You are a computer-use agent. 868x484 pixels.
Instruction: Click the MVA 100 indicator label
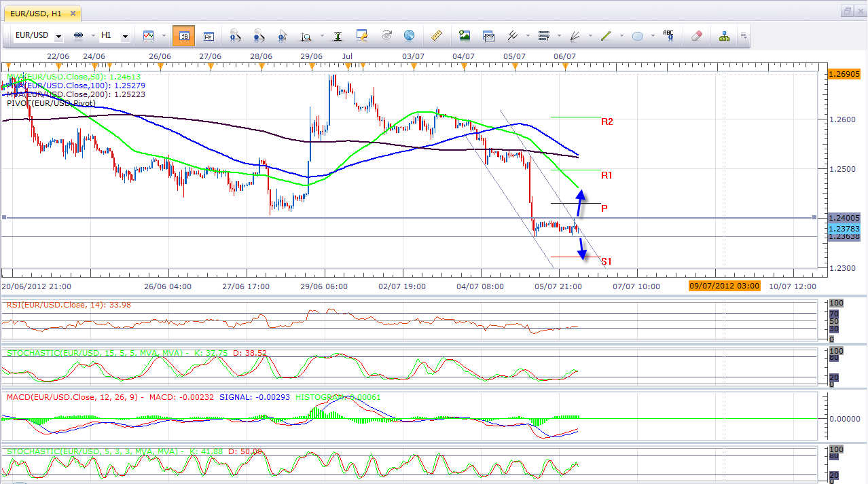(76, 86)
